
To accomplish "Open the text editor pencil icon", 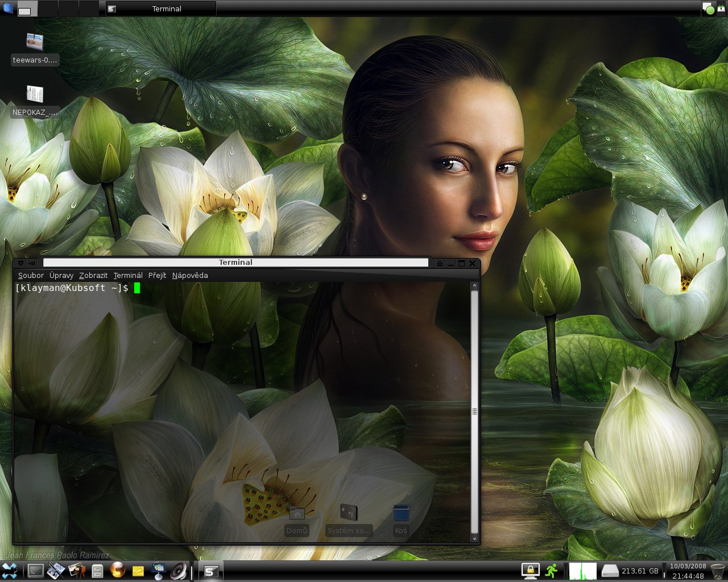I will (x=56, y=571).
